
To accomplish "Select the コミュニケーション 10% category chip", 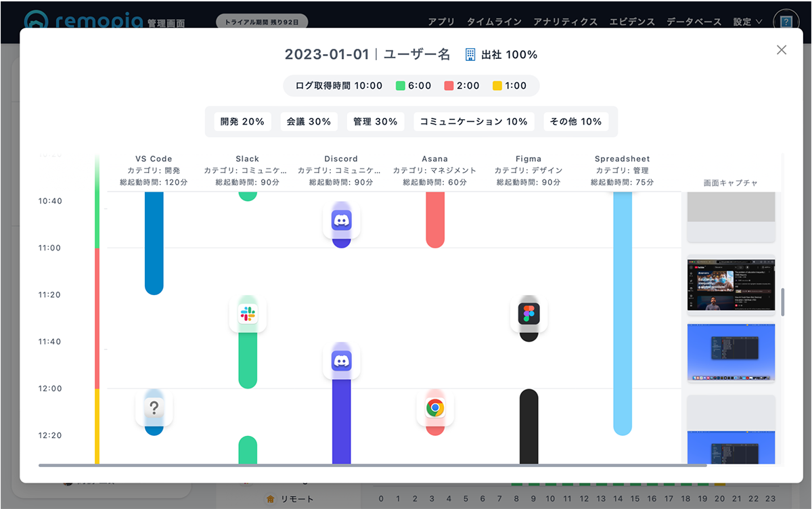I will (474, 122).
